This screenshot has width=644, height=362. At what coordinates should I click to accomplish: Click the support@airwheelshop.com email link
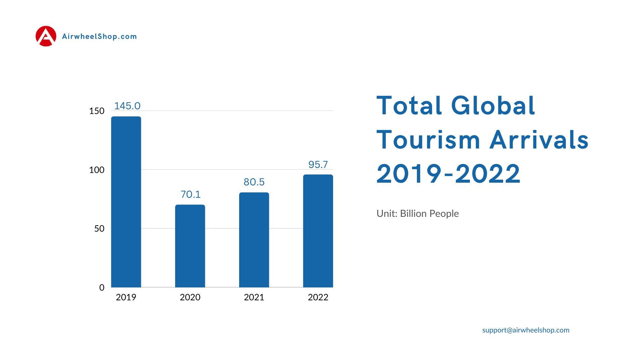(x=526, y=330)
